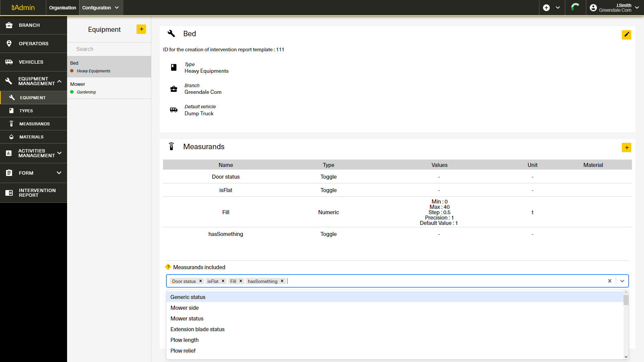Viewport: 644px width, 362px height.
Task: Click the Measurands included help question icon
Action: point(168,267)
